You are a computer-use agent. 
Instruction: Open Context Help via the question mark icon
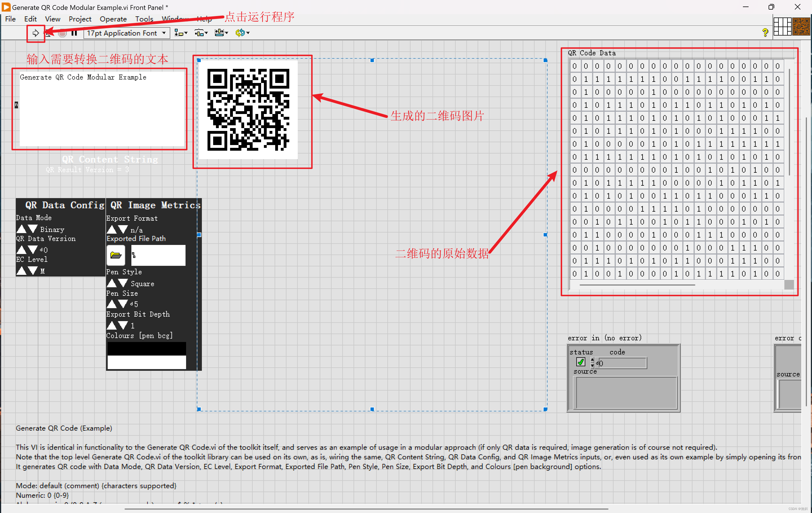(765, 32)
